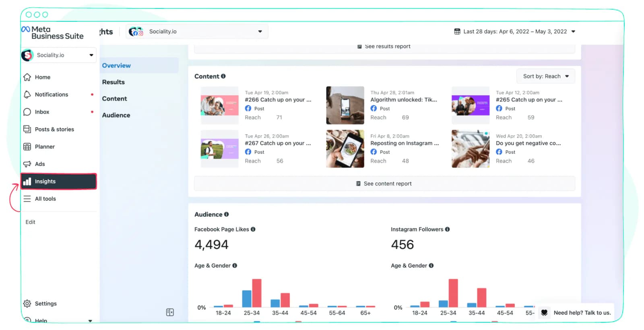This screenshot has height=330, width=644.
Task: Click the Inbox chat bubble icon
Action: (x=27, y=112)
